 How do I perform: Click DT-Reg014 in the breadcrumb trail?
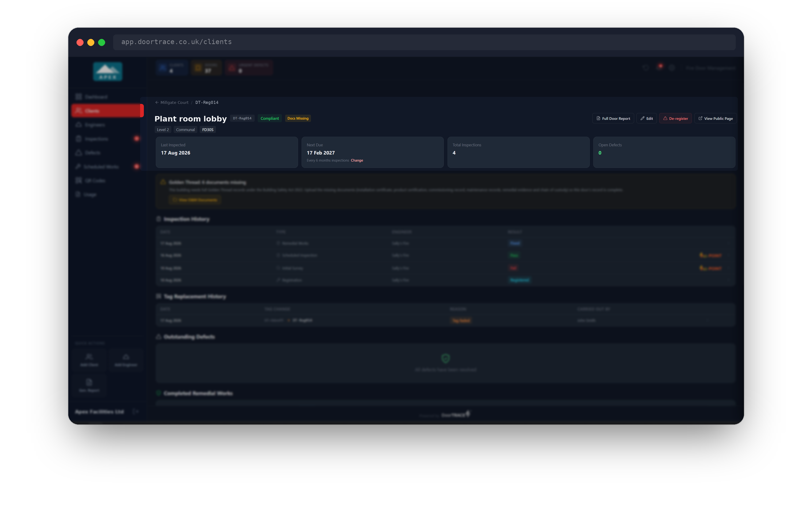coord(207,102)
